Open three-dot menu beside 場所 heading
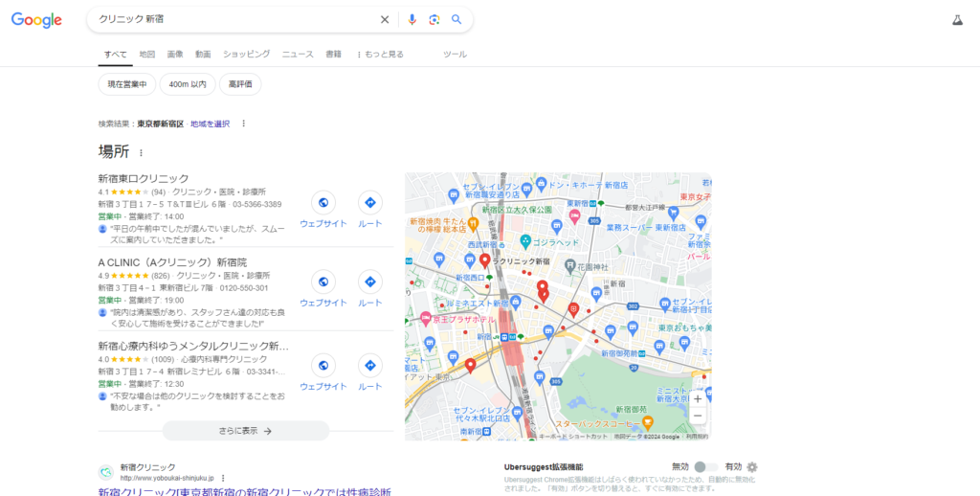This screenshot has height=496, width=980. point(141,152)
